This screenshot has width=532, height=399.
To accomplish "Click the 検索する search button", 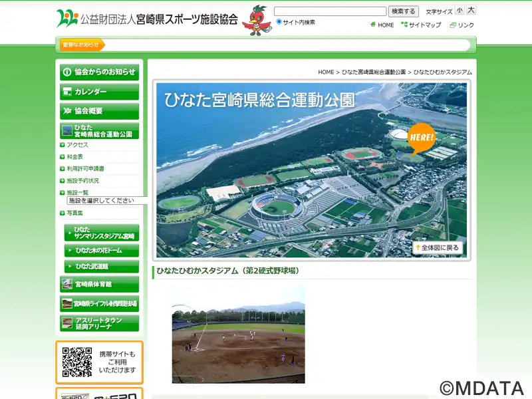I will (x=404, y=11).
